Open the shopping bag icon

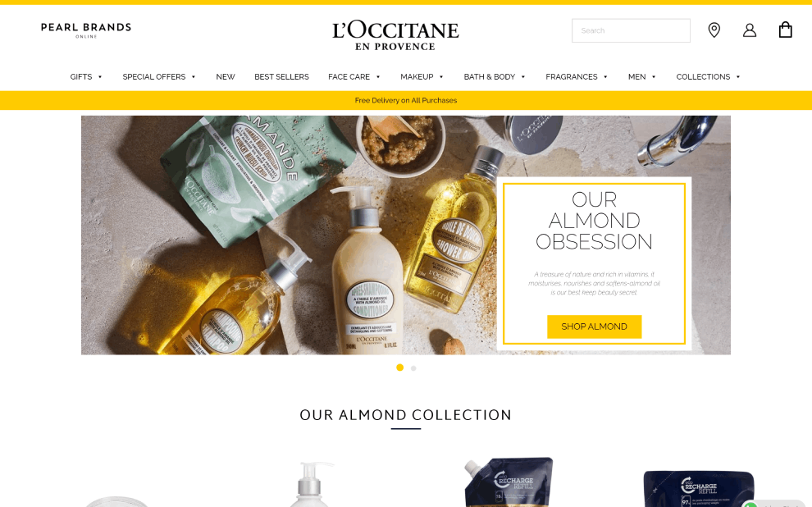[x=785, y=30]
